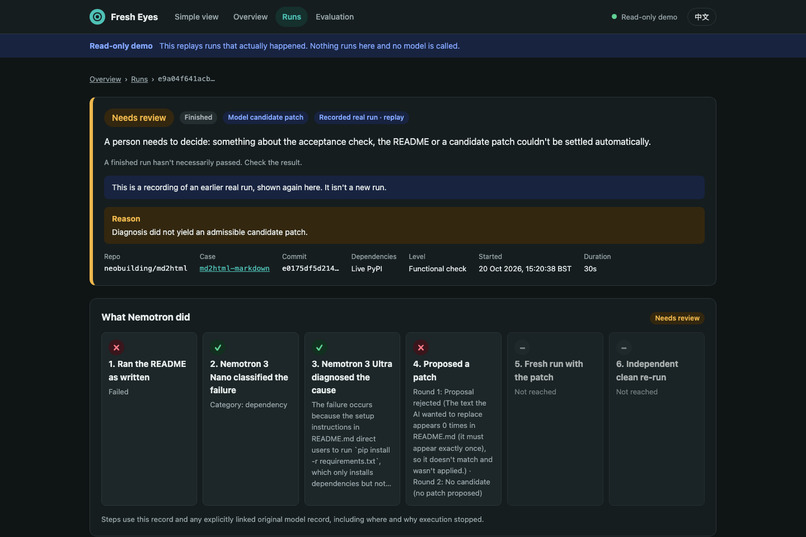This screenshot has height=537, width=806.
Task: Click the 'Steps use this record' footer note
Action: tap(292, 520)
